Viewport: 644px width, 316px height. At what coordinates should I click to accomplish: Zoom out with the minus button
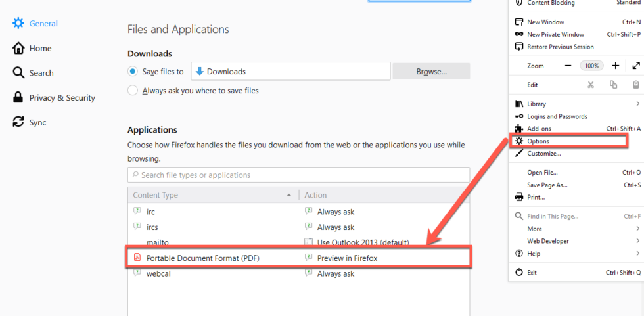(x=568, y=66)
